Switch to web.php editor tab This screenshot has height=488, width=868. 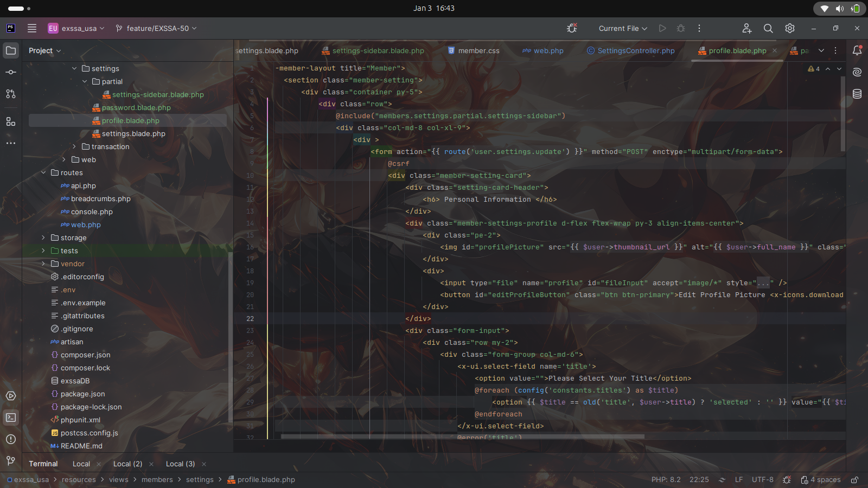[543, 50]
